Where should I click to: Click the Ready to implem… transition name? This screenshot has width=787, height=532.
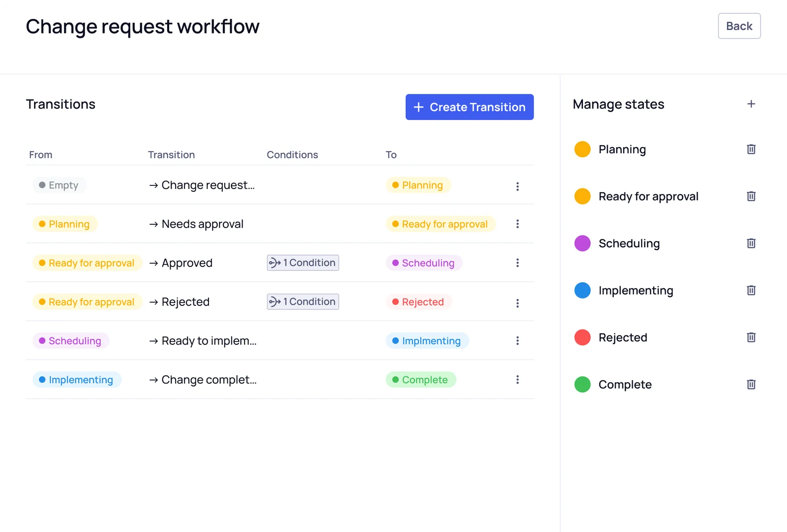209,341
